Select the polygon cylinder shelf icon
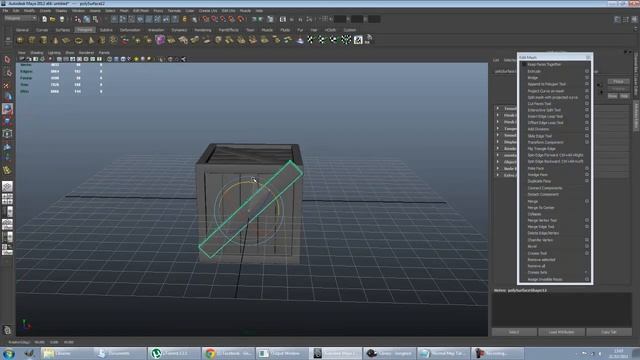The width and height of the screenshot is (640, 360). (x=44, y=40)
